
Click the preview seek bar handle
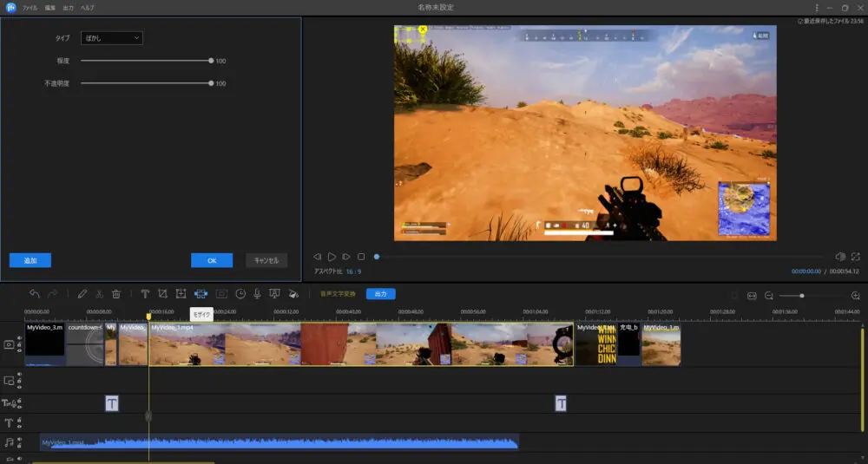[377, 257]
